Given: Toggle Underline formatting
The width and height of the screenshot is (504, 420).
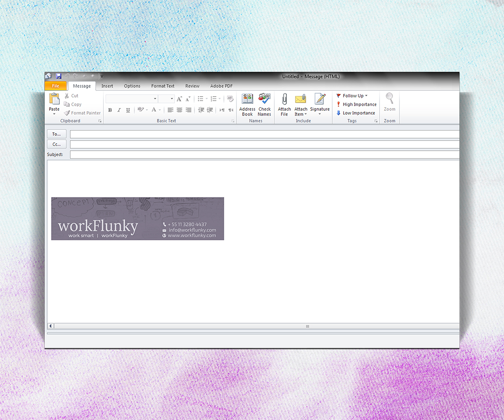Looking at the screenshot, I should point(128,110).
